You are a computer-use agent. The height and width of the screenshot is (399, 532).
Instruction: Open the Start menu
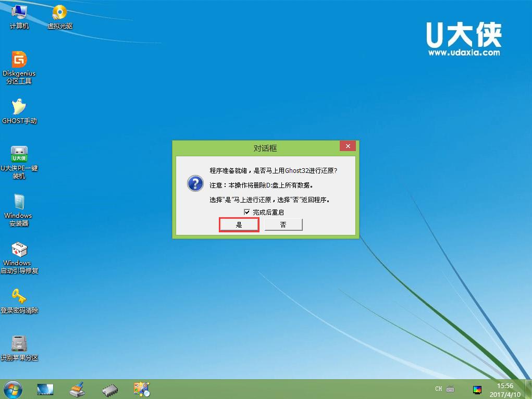pyautogui.click(x=11, y=389)
